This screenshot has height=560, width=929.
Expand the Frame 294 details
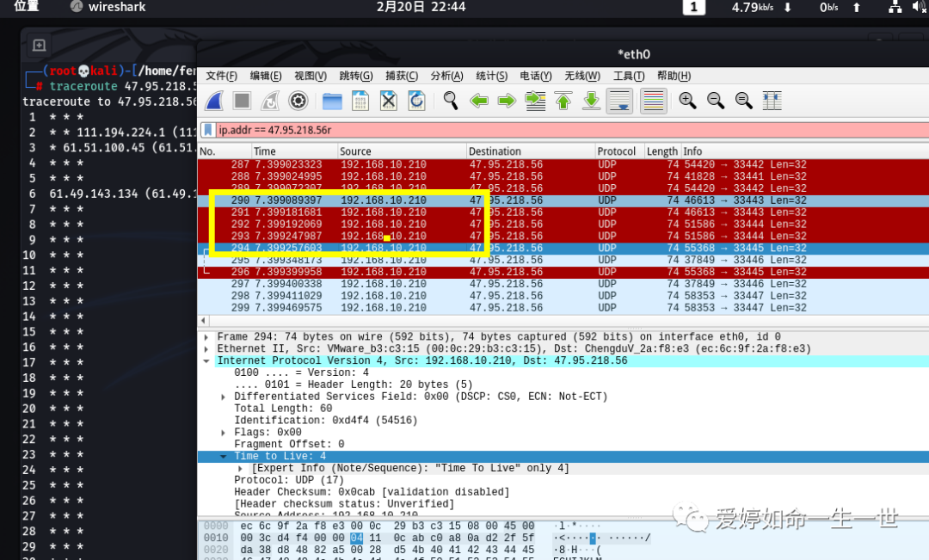pyautogui.click(x=206, y=336)
